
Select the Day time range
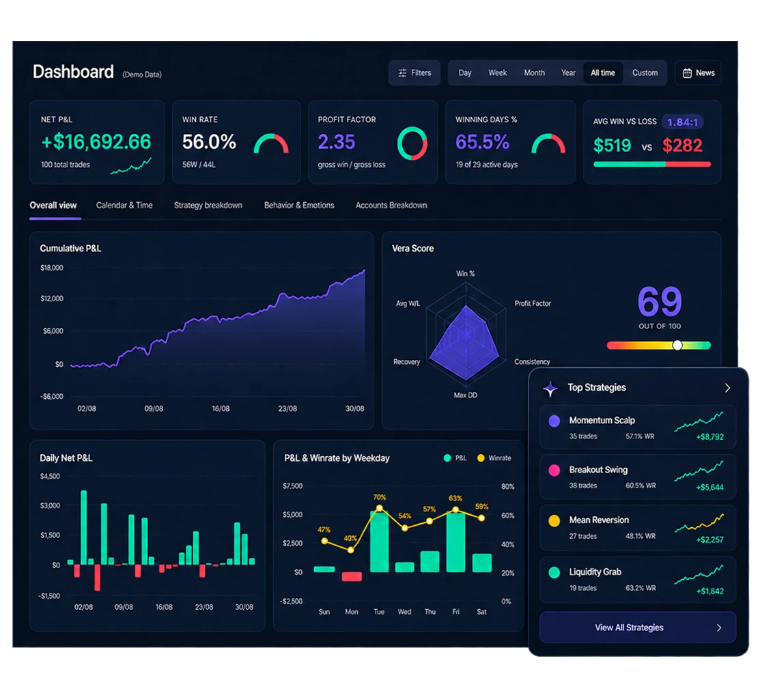[465, 72]
